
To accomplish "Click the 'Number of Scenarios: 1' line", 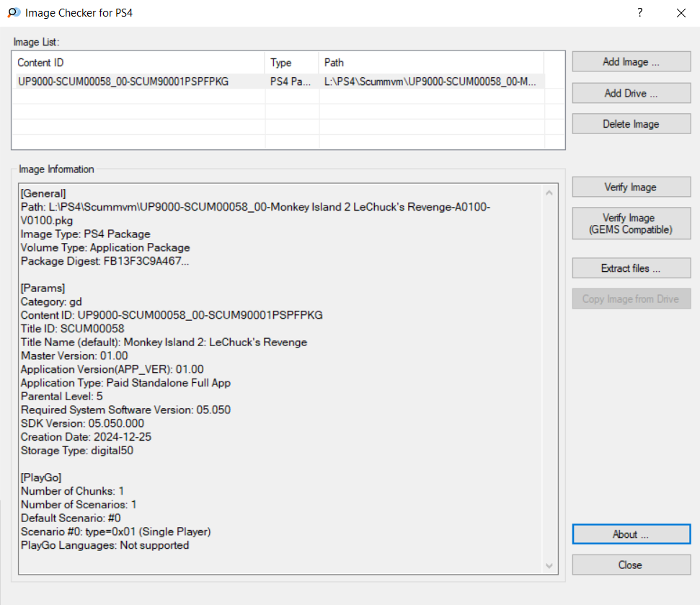I will (79, 504).
